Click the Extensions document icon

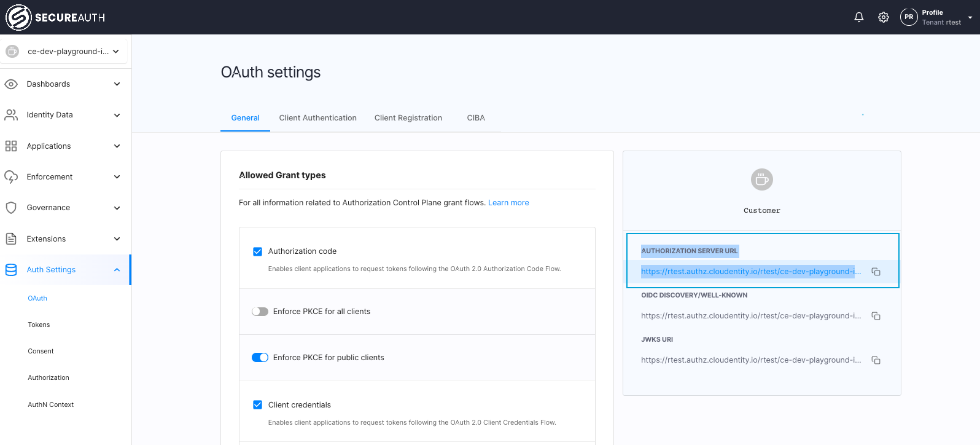coord(11,239)
